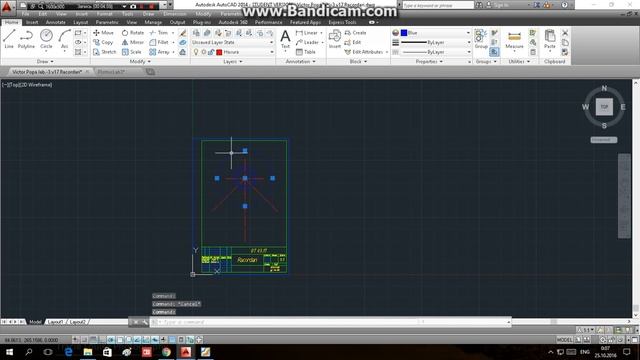Viewport: 640px width, 360px height.
Task: Click the Insert block icon
Action: (335, 39)
